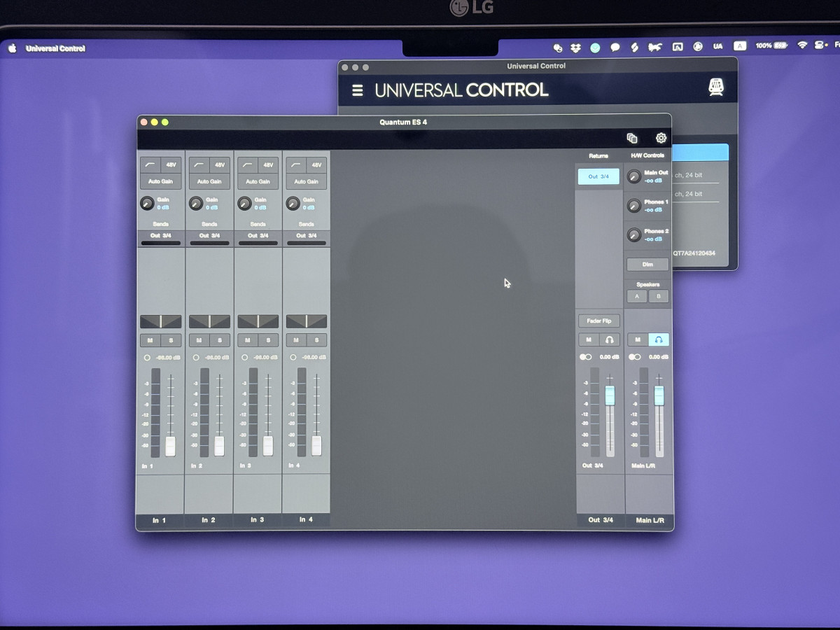Open Universal Control menu bar item
840x630 pixels.
55,48
